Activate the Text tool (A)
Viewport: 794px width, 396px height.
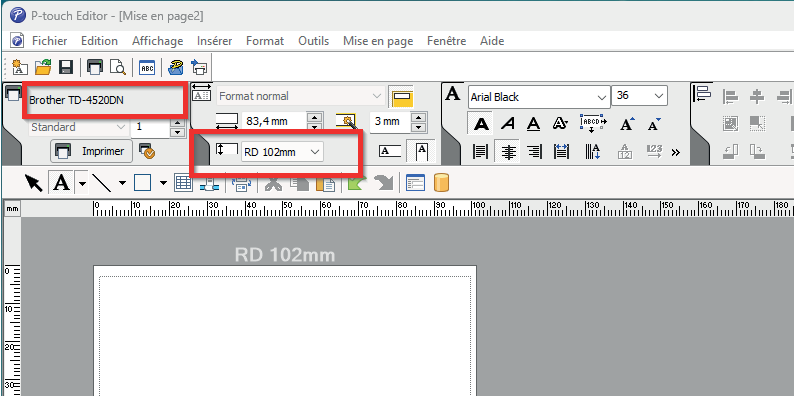[x=61, y=183]
